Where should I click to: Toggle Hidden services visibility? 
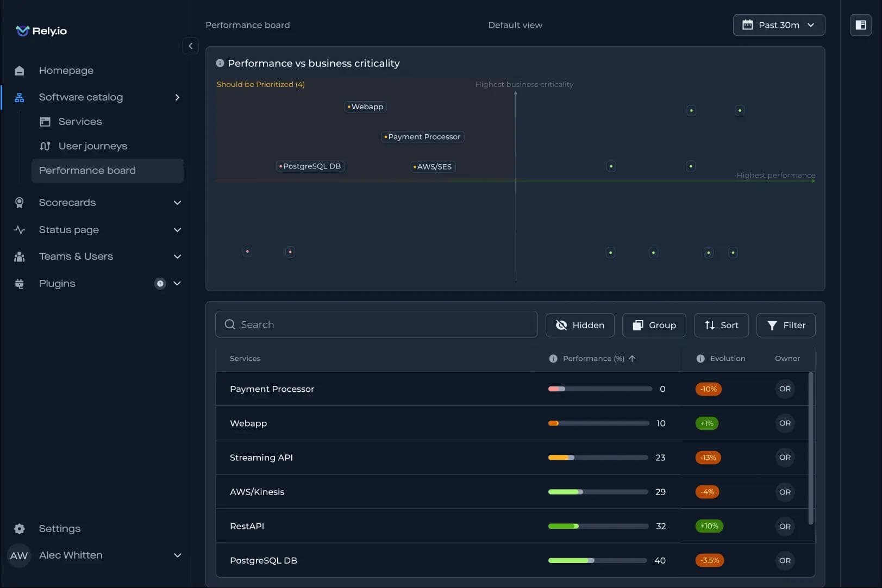(x=580, y=325)
